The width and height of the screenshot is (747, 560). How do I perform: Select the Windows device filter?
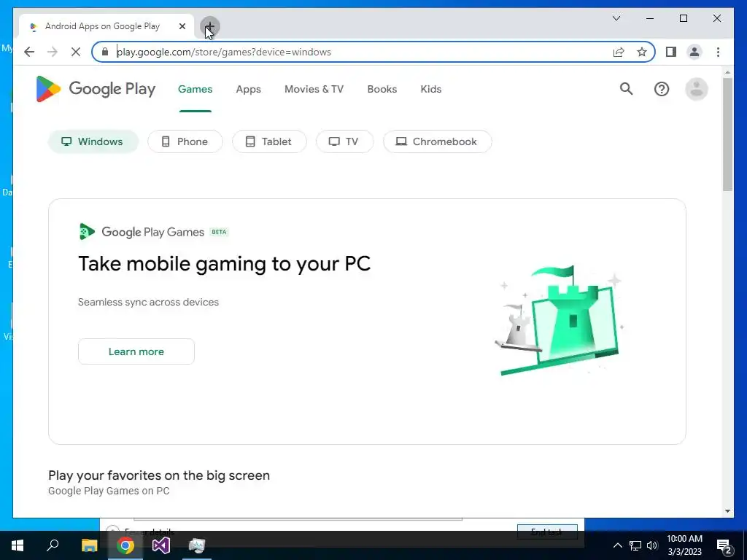93,141
